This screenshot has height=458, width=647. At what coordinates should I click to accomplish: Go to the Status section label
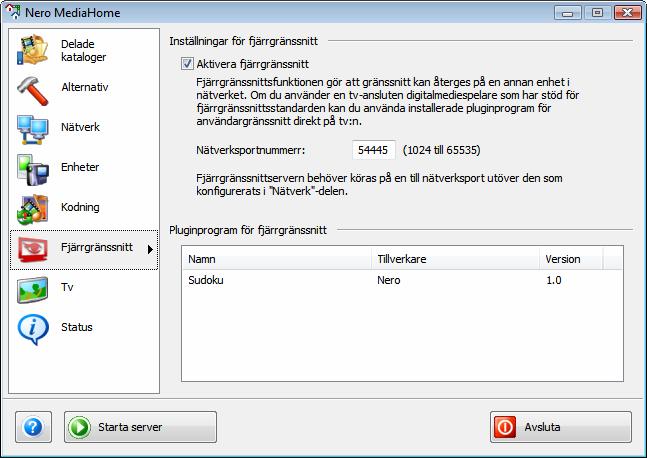tap(77, 327)
